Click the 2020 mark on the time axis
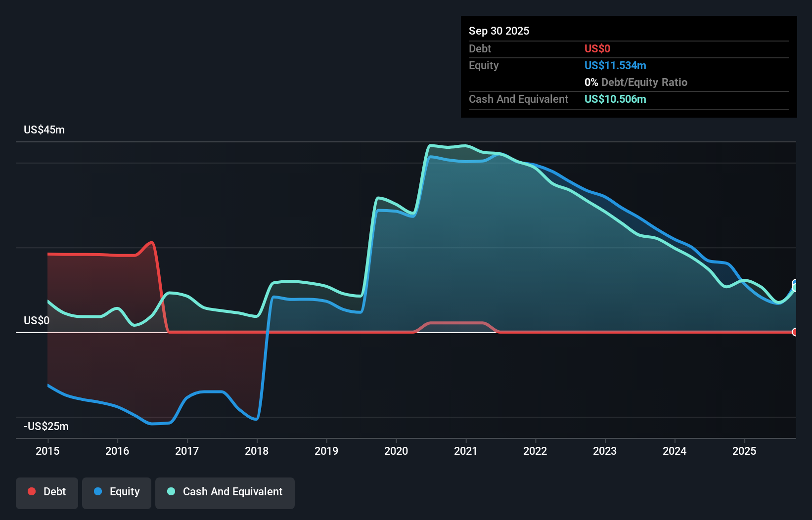 pyautogui.click(x=396, y=451)
